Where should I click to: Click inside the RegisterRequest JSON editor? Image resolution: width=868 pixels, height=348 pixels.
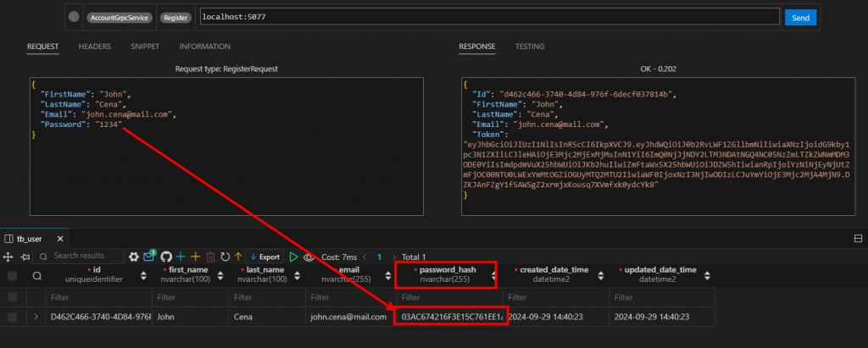tap(226, 146)
